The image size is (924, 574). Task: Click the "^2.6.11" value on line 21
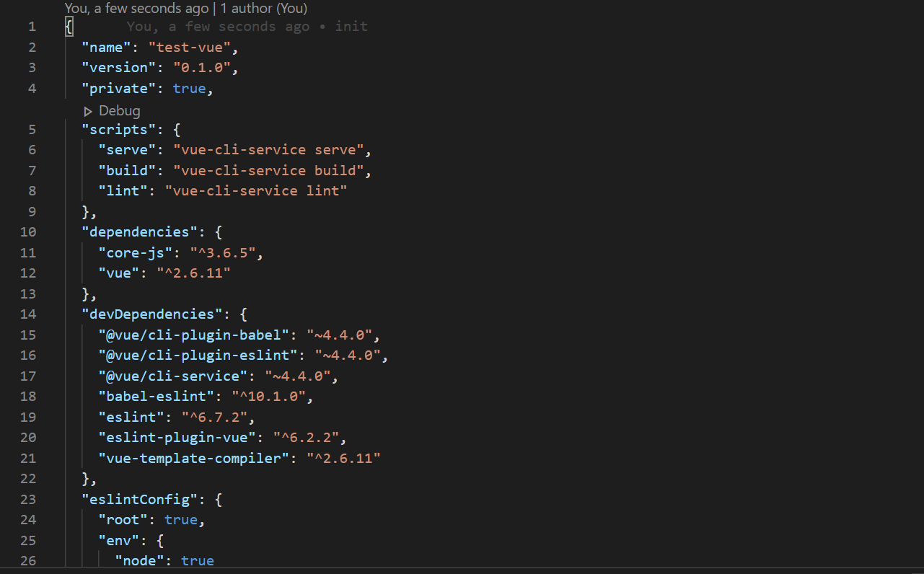click(343, 459)
